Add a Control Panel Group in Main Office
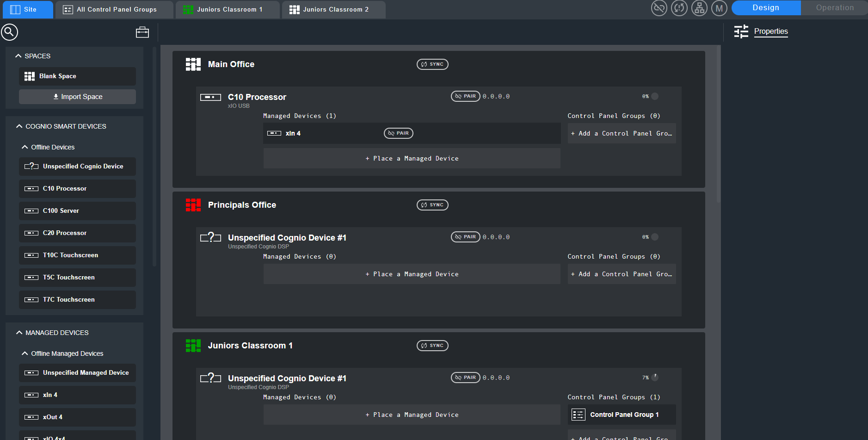The height and width of the screenshot is (440, 868). point(622,133)
